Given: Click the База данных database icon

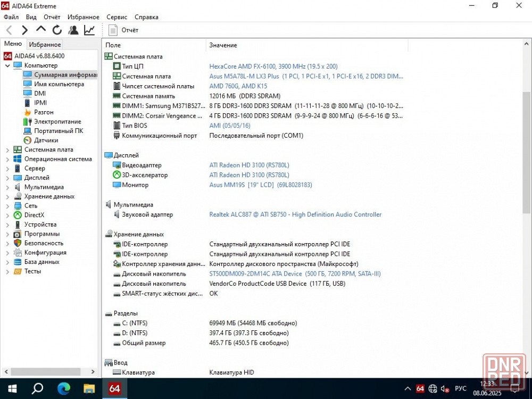Looking at the screenshot, I should 18,262.
